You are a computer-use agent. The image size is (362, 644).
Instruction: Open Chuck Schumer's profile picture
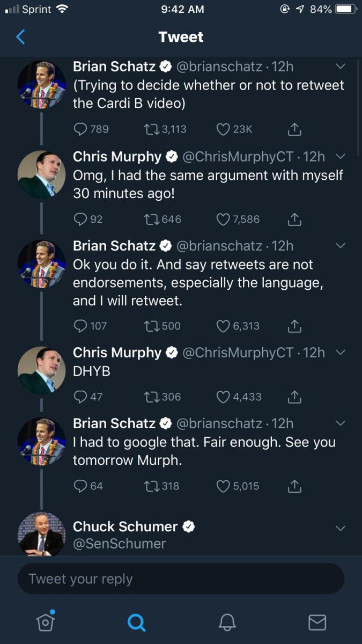42,534
